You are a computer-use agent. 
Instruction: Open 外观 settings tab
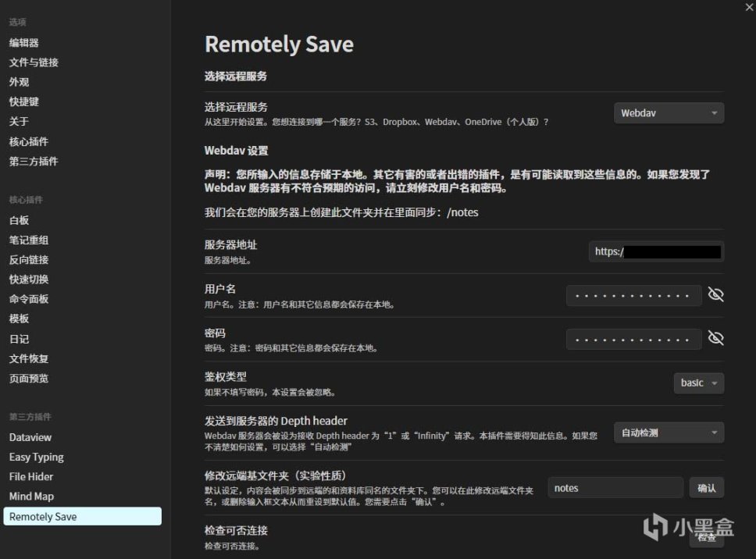[19, 83]
